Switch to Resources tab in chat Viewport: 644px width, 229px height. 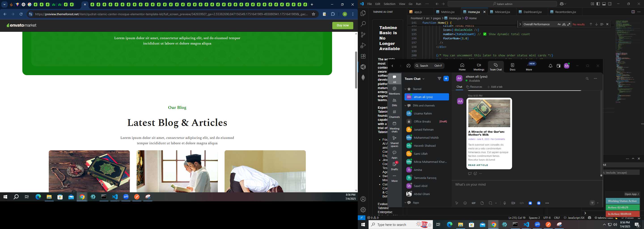click(474, 87)
